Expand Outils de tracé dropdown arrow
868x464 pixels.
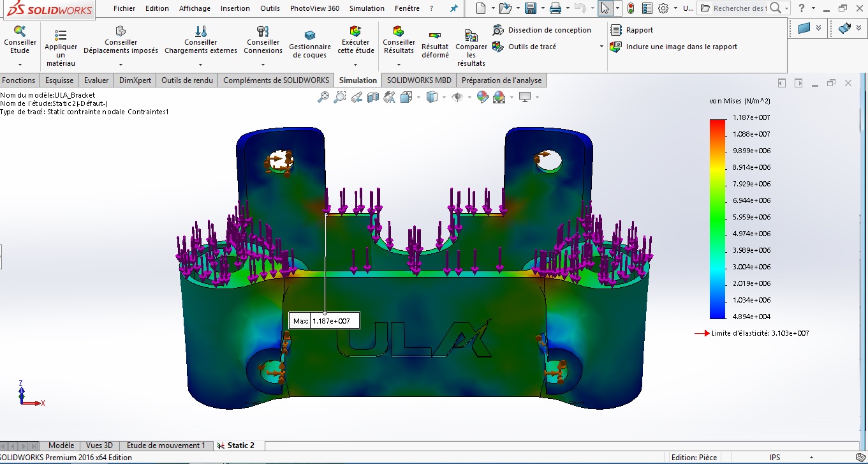(x=601, y=47)
